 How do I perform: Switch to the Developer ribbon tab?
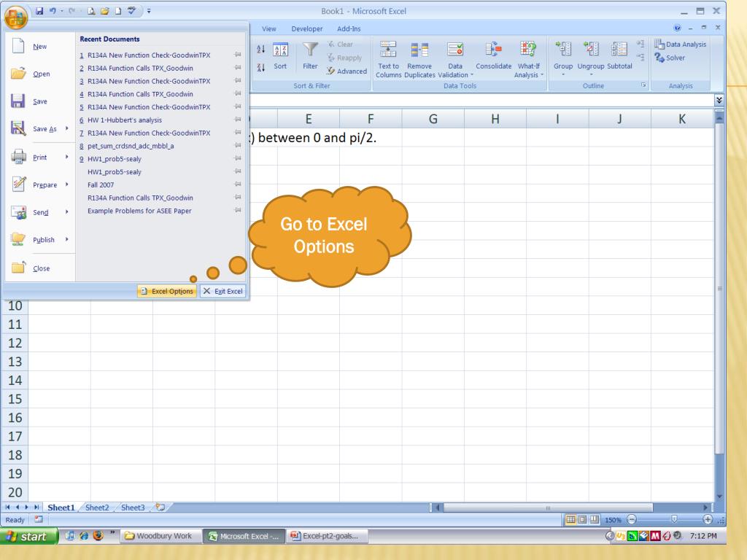coord(306,29)
